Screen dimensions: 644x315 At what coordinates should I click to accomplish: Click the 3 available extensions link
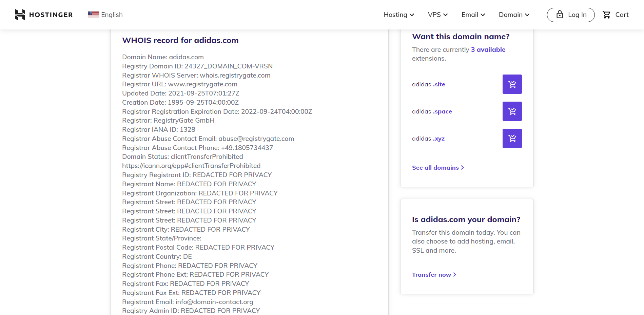click(x=488, y=49)
